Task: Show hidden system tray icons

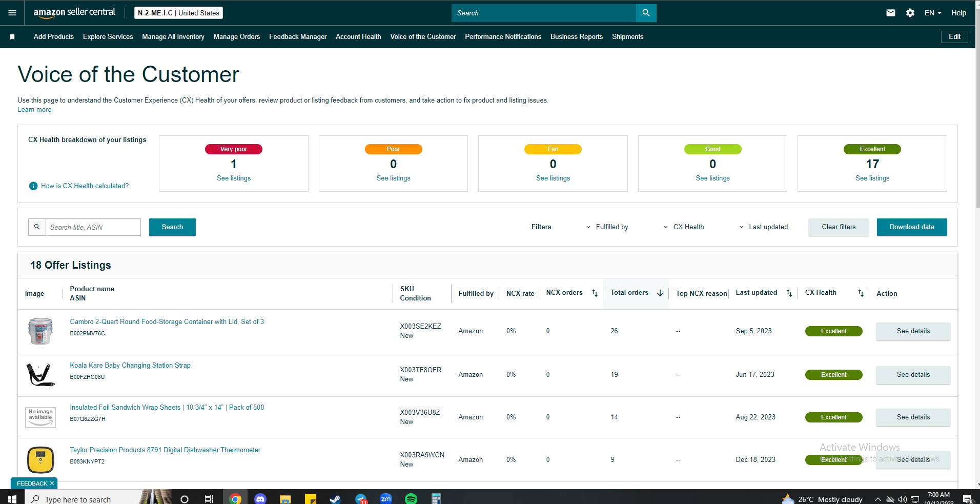Action: (x=878, y=499)
